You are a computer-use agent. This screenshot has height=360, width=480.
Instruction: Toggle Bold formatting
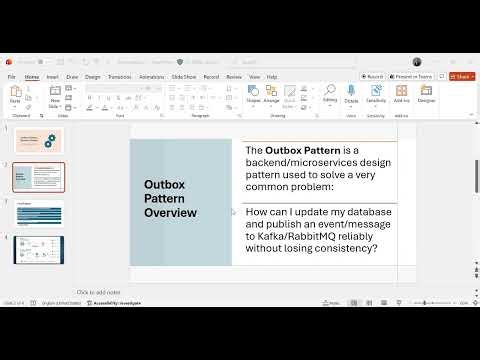click(x=89, y=98)
